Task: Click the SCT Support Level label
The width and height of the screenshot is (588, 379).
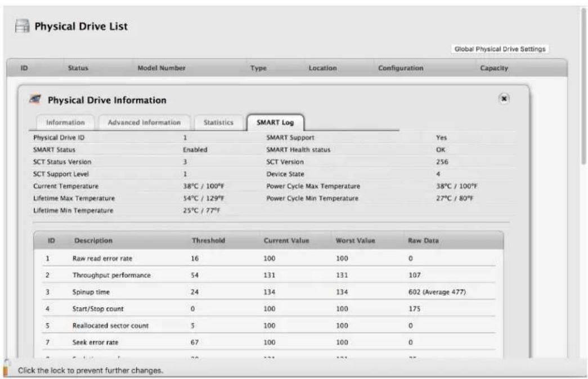Action: 61,174
